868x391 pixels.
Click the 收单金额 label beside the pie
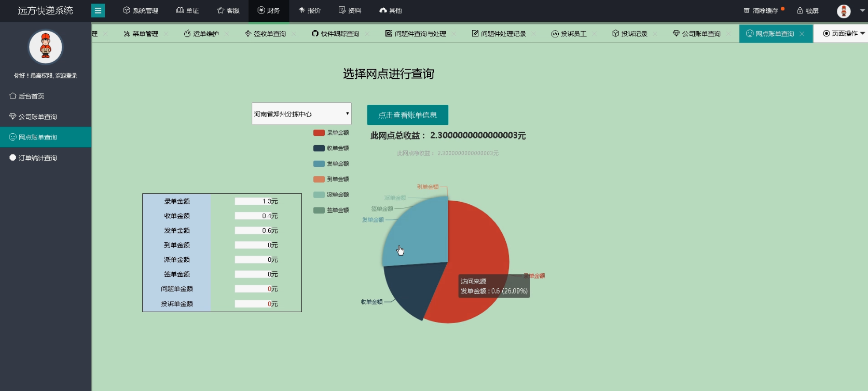[x=372, y=302]
